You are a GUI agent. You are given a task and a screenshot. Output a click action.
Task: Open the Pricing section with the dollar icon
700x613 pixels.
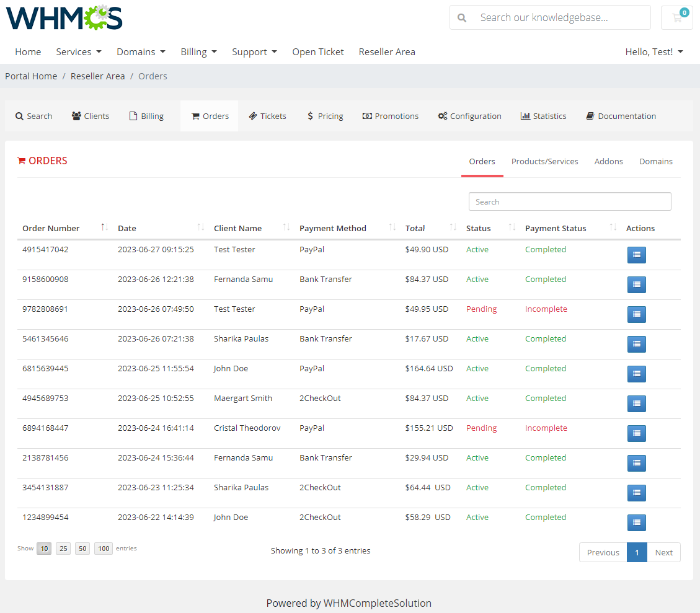325,116
